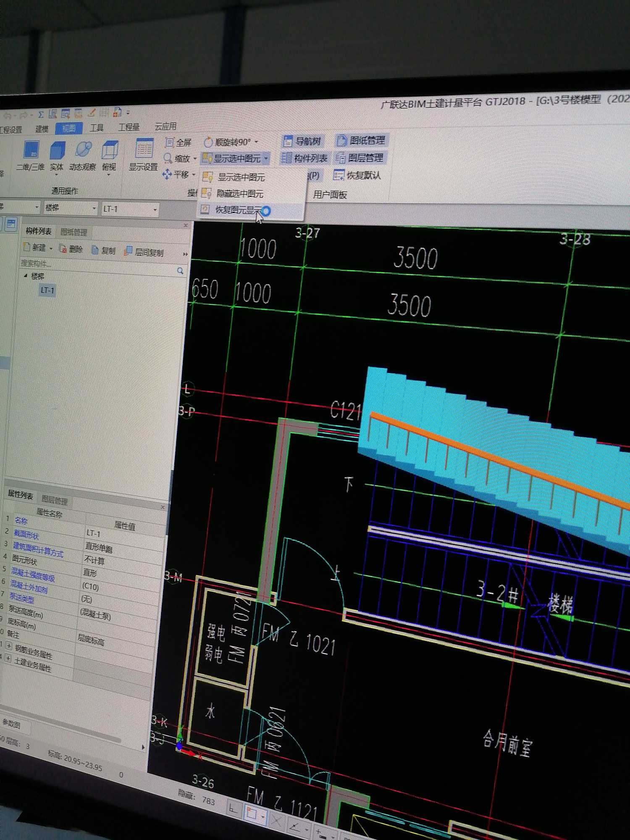Expand 土建业务属性 property group
630x840 pixels.
coord(7,658)
